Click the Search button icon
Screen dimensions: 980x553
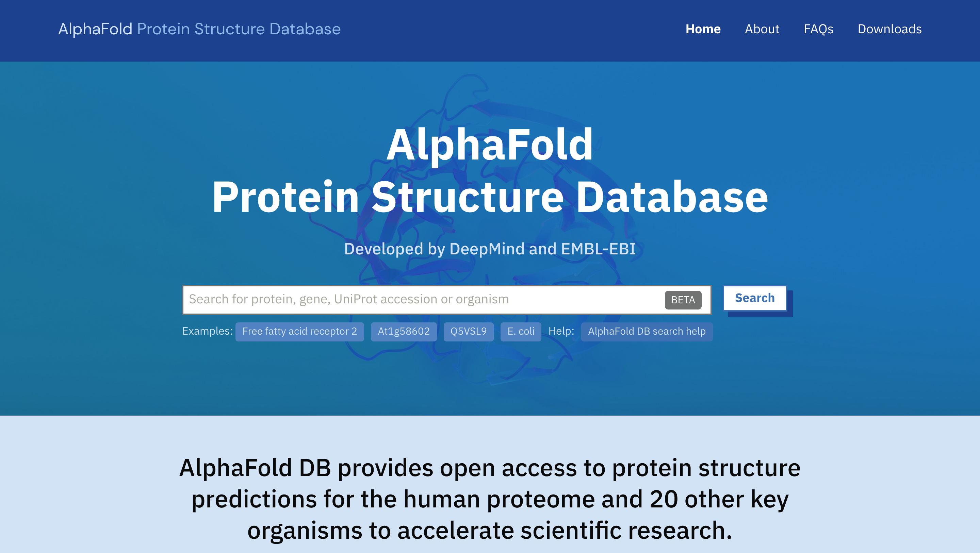[755, 298]
